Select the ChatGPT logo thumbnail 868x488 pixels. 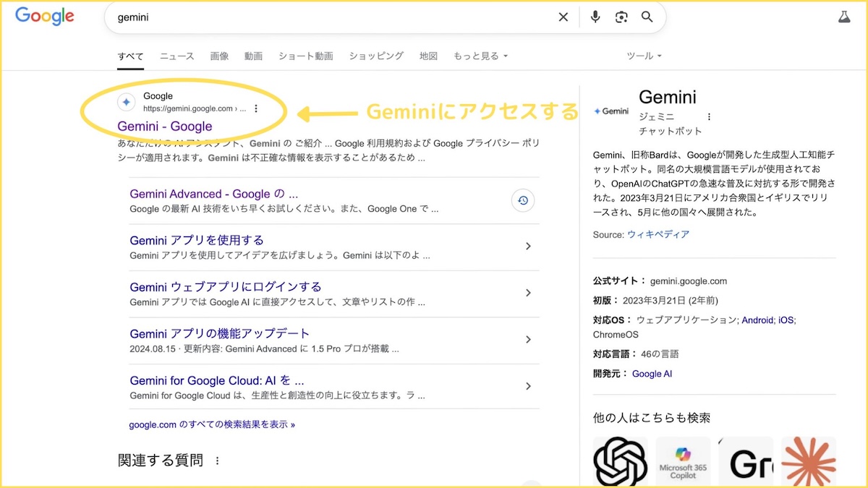[620, 461]
